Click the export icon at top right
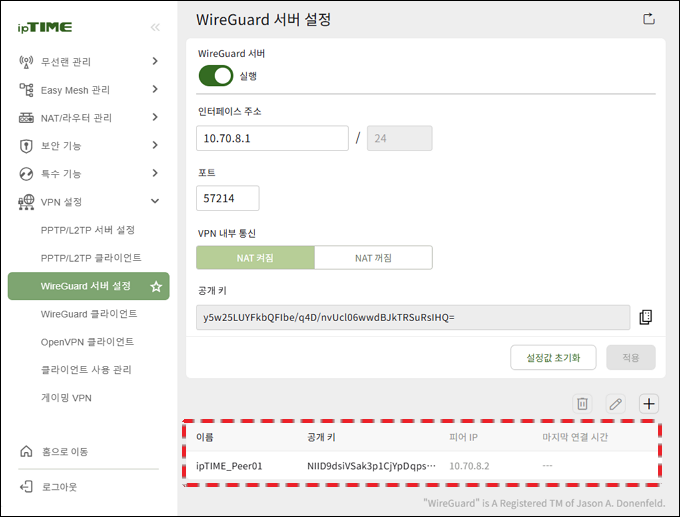Screen dimensions: 680x517 click(648, 19)
